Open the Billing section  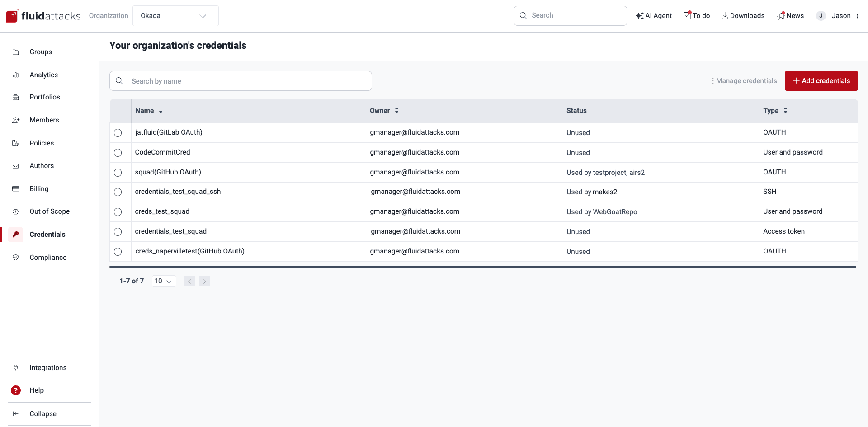click(x=39, y=188)
